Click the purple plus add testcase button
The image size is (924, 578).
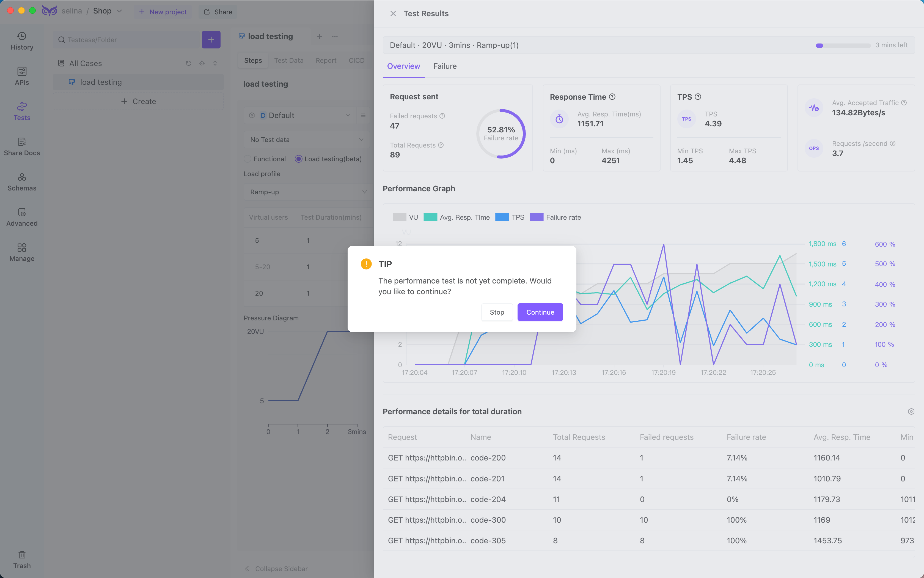click(211, 40)
